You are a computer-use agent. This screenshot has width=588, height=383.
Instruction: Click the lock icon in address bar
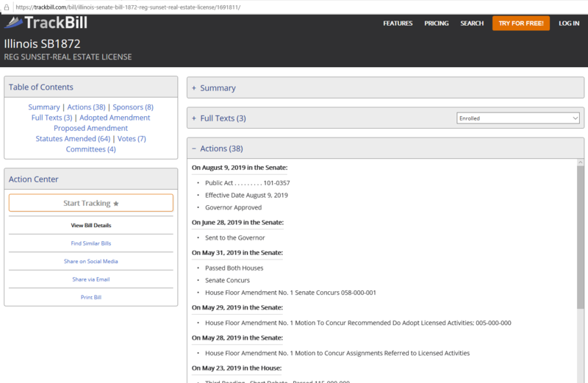coord(7,7)
